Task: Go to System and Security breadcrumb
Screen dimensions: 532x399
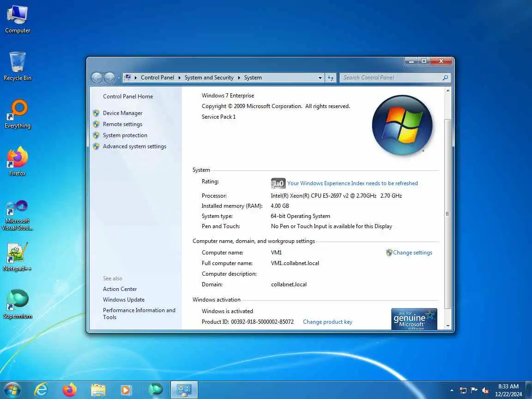Action: (209, 78)
